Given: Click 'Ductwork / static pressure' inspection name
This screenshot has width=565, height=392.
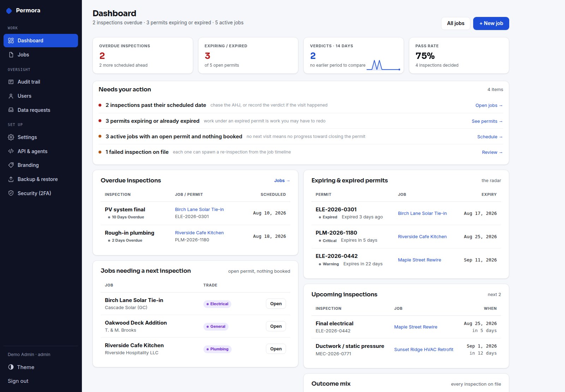Looking at the screenshot, I should [x=350, y=346].
